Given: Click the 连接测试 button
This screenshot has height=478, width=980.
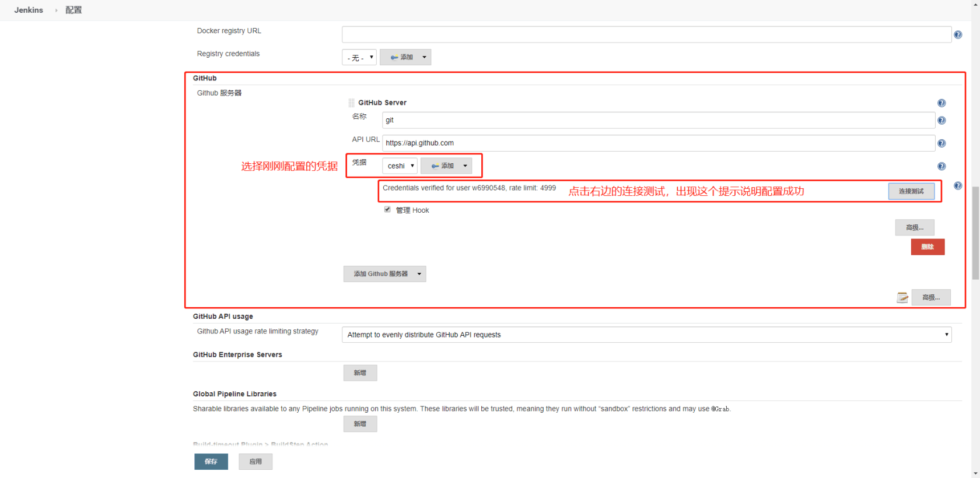Looking at the screenshot, I should [911, 191].
